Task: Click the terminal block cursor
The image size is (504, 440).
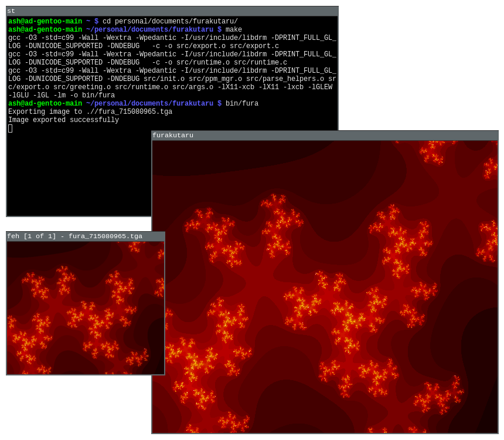Action: pyautogui.click(x=10, y=128)
